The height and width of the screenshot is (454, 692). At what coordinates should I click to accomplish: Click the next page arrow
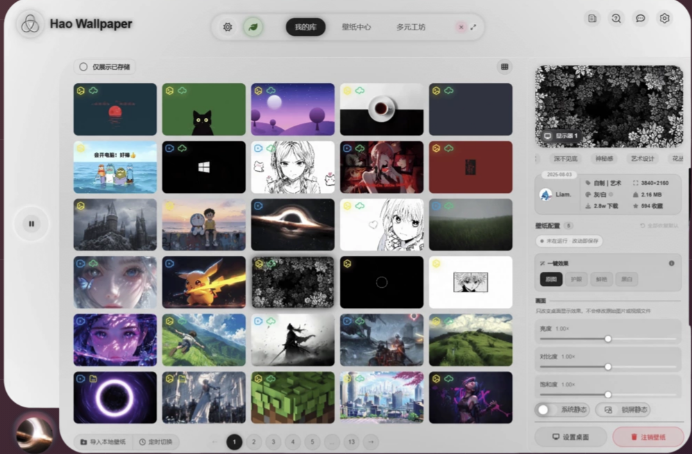tap(371, 442)
